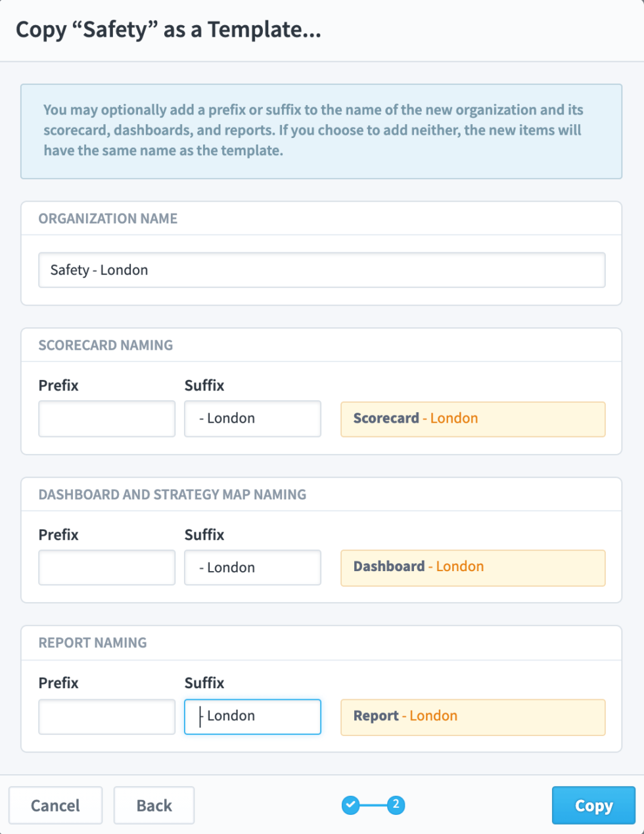Click the Dashboard Suffix field showing '- London'
Image resolution: width=644 pixels, height=834 pixels.
coord(252,567)
